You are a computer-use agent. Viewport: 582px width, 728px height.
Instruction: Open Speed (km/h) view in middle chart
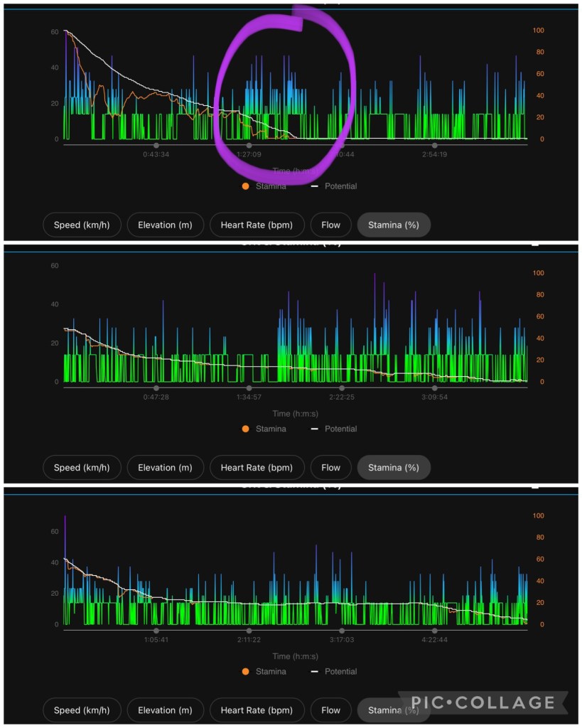[82, 468]
